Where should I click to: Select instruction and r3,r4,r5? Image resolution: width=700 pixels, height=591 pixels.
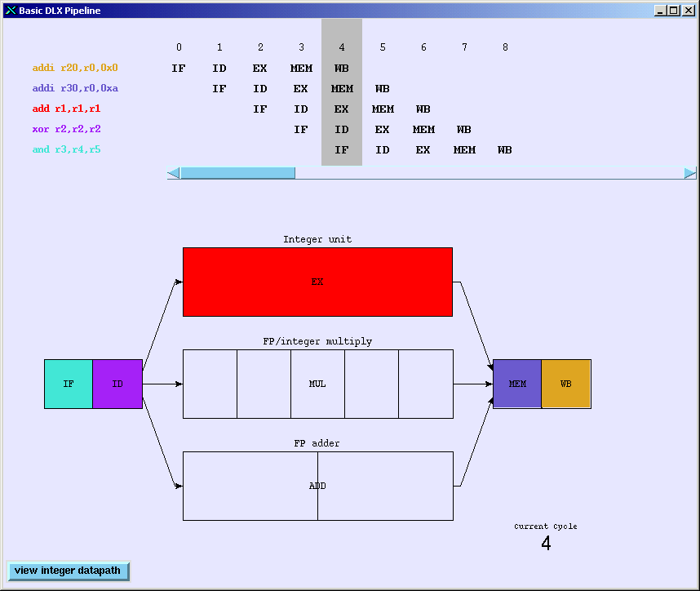tap(66, 149)
